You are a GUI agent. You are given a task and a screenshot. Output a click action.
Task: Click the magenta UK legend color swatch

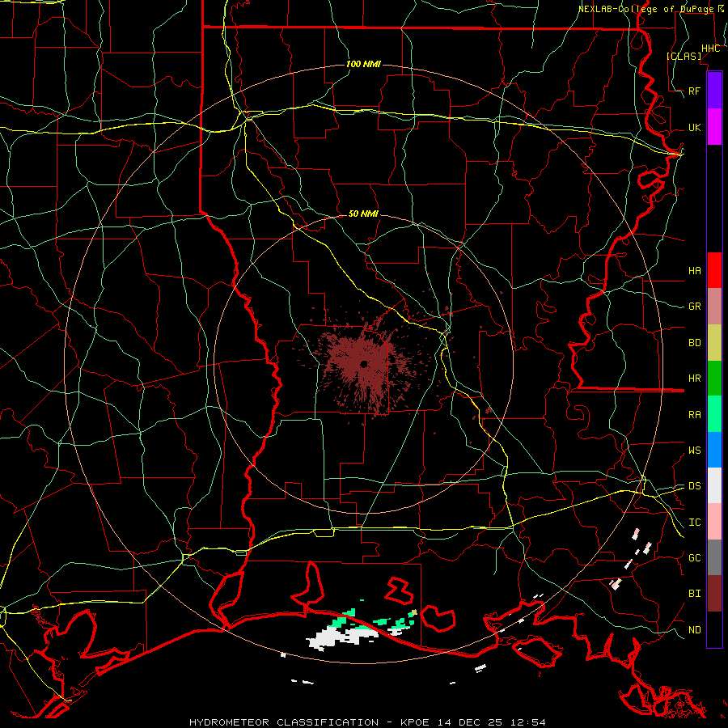click(714, 127)
